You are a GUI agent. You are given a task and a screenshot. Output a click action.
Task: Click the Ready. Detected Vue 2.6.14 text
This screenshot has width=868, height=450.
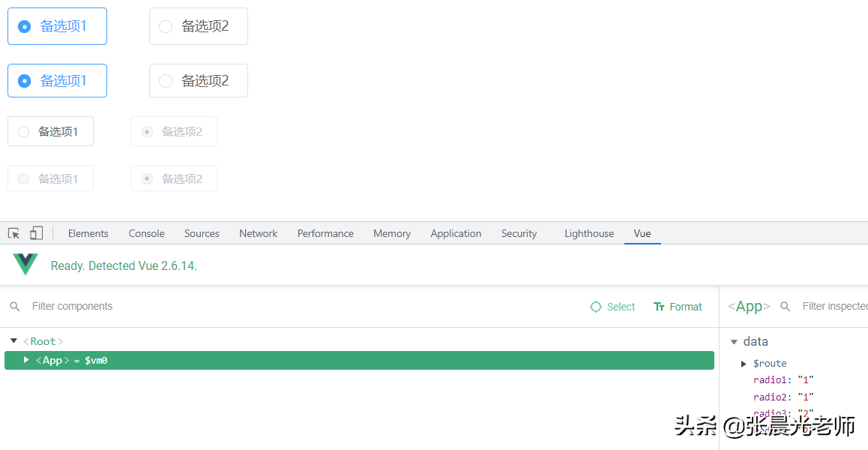(124, 265)
